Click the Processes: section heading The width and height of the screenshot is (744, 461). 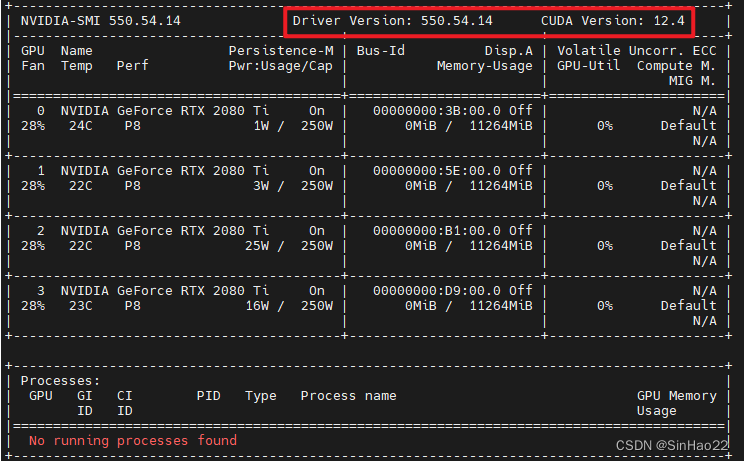click(60, 381)
